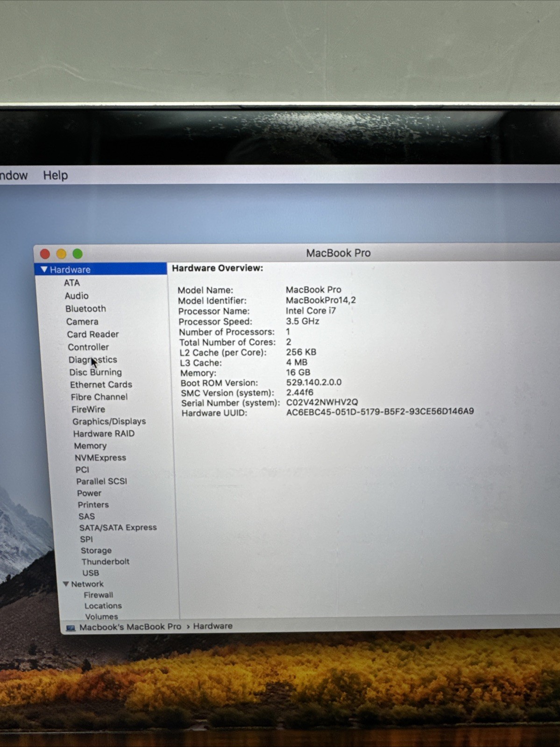Click the SMC Version value 2.44f6

(299, 392)
